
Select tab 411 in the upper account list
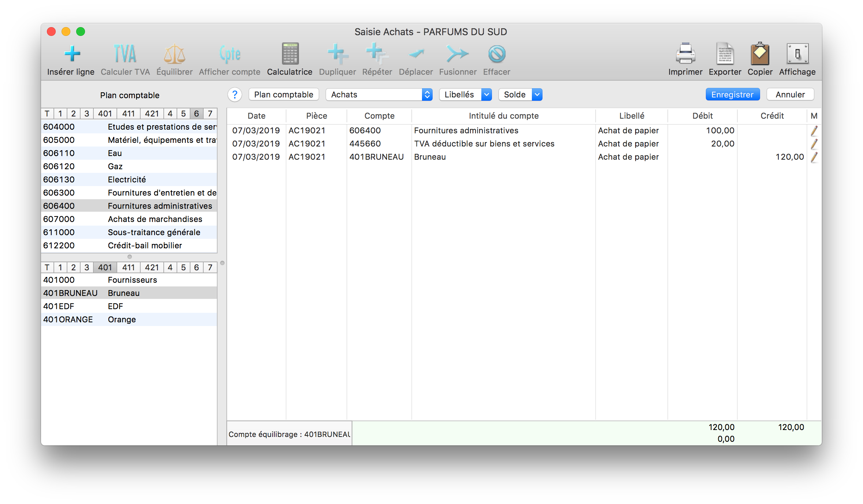[x=129, y=114]
